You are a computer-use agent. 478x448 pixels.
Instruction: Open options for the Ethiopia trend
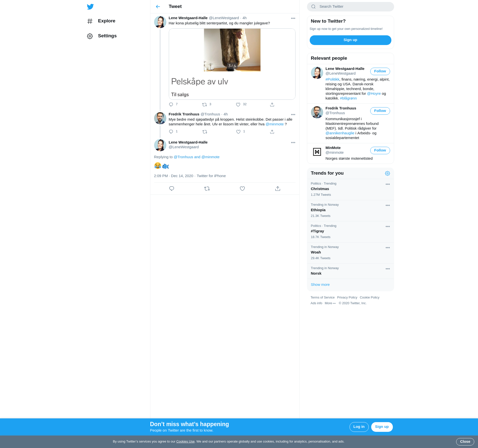click(x=388, y=205)
